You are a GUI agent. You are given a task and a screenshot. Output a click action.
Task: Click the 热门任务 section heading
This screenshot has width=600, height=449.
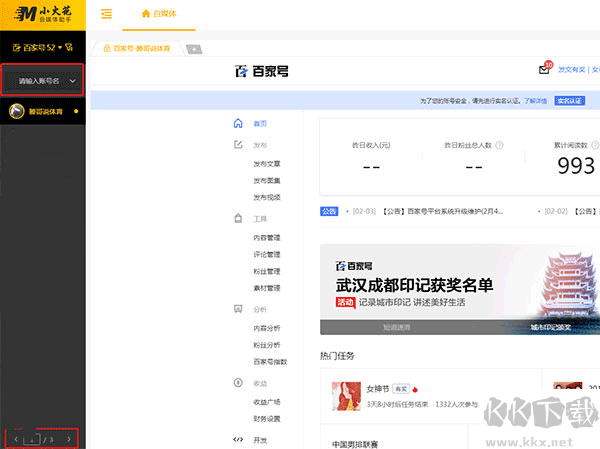pyautogui.click(x=337, y=356)
